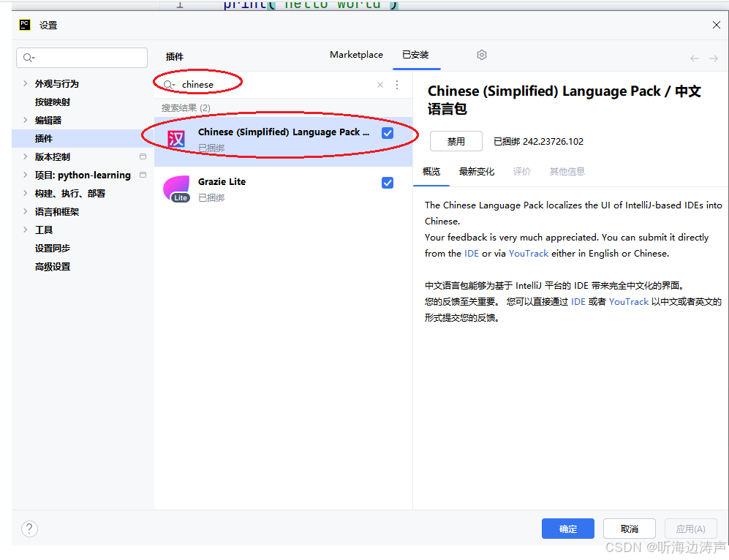Open the 概览 tab
Viewport: 729px width, 560px height.
pyautogui.click(x=431, y=172)
